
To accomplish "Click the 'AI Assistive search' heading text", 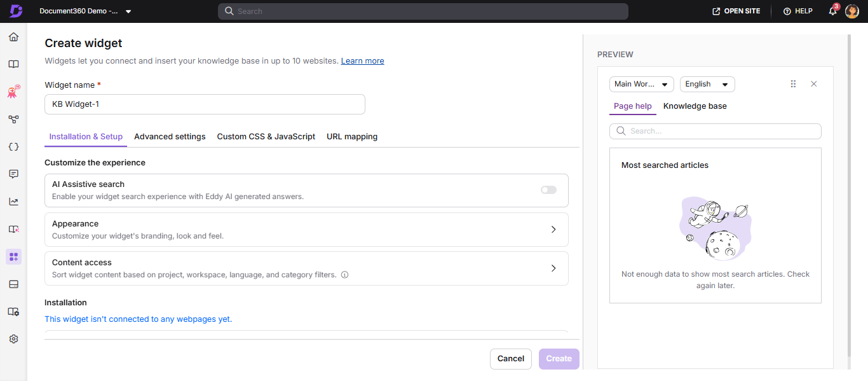I will (88, 184).
